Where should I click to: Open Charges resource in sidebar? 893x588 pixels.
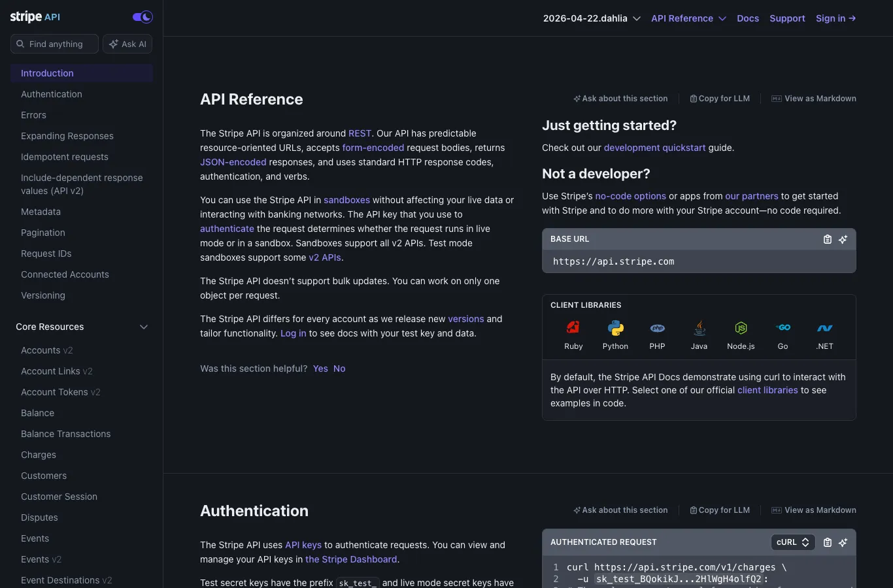click(39, 455)
